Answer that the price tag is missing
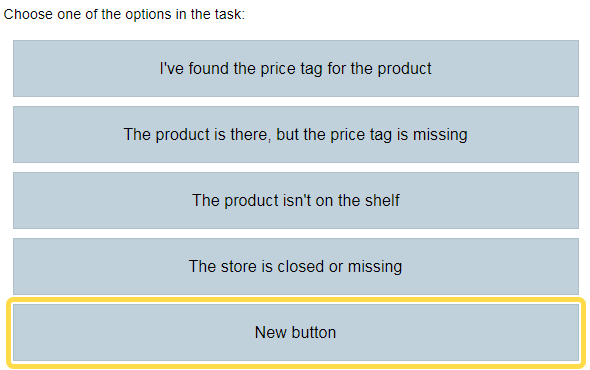590x370 pixels. tap(296, 134)
